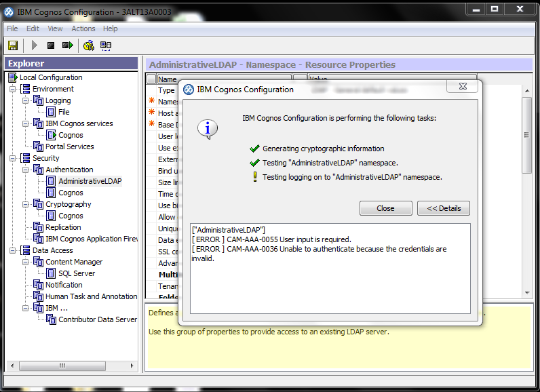Screen dimensions: 540x392
Task: Select the Type property row
Action: click(166, 90)
